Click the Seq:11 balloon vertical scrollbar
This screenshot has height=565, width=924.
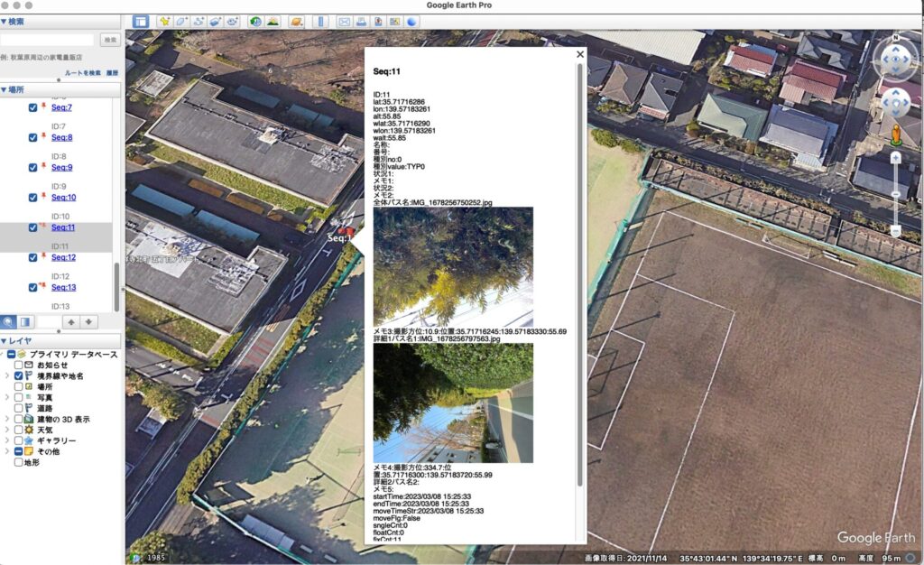[580, 274]
